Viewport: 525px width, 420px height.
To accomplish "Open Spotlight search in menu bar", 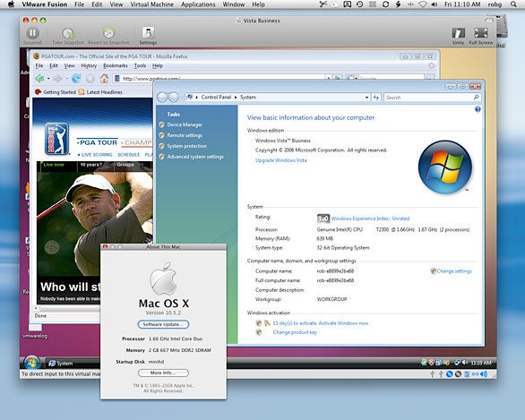I will point(513,4).
